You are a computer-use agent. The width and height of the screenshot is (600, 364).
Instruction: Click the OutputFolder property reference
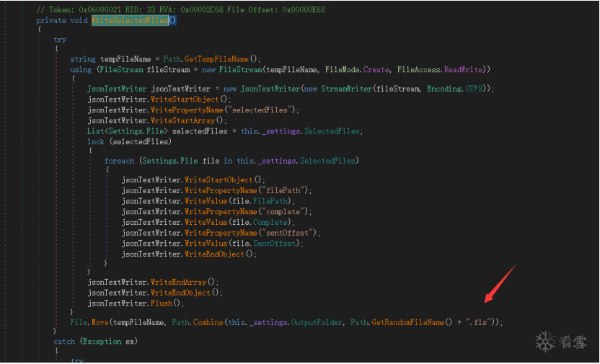tap(317, 322)
